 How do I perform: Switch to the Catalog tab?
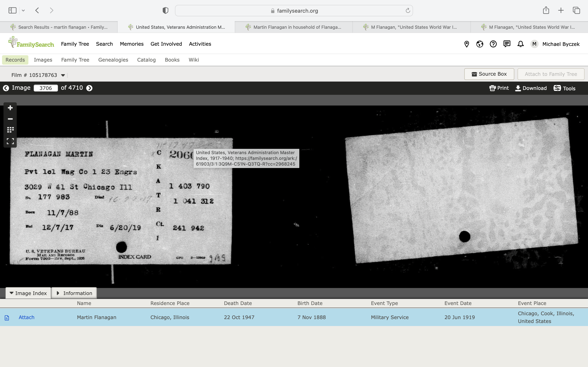coord(146,60)
